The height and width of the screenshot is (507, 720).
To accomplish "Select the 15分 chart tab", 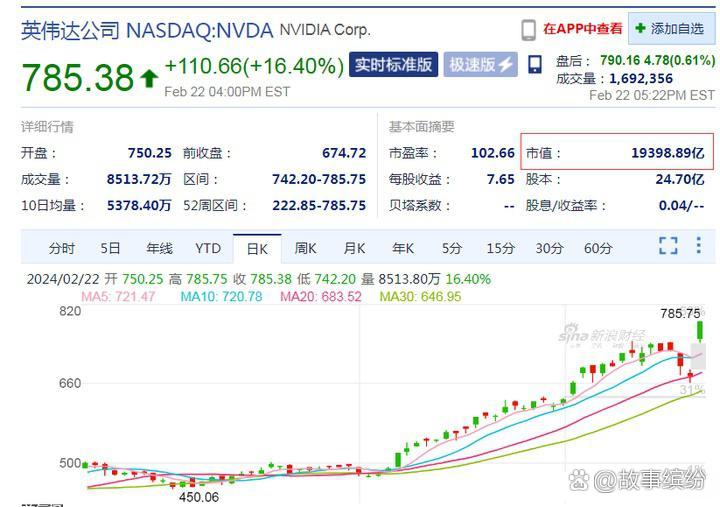I will tap(501, 248).
